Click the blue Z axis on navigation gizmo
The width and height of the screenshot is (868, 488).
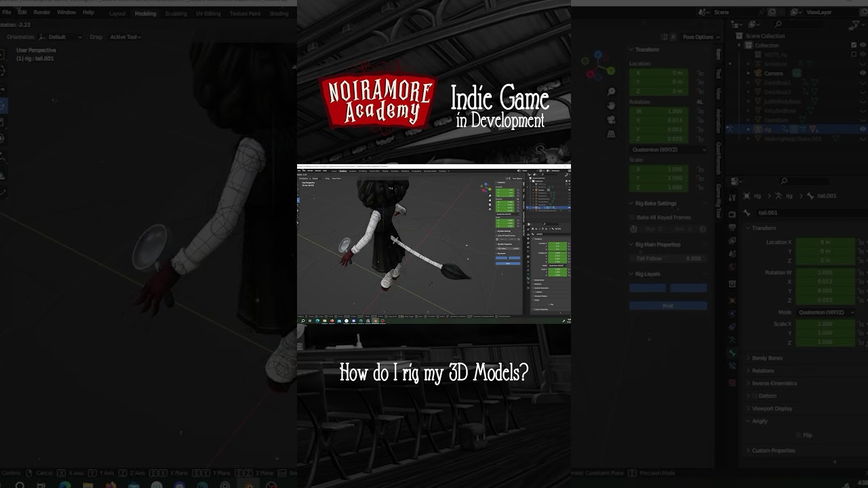pyautogui.click(x=598, y=54)
